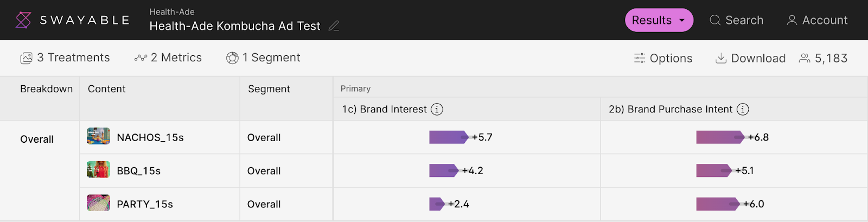
Task: Click the Search magnifier icon
Action: 715,20
